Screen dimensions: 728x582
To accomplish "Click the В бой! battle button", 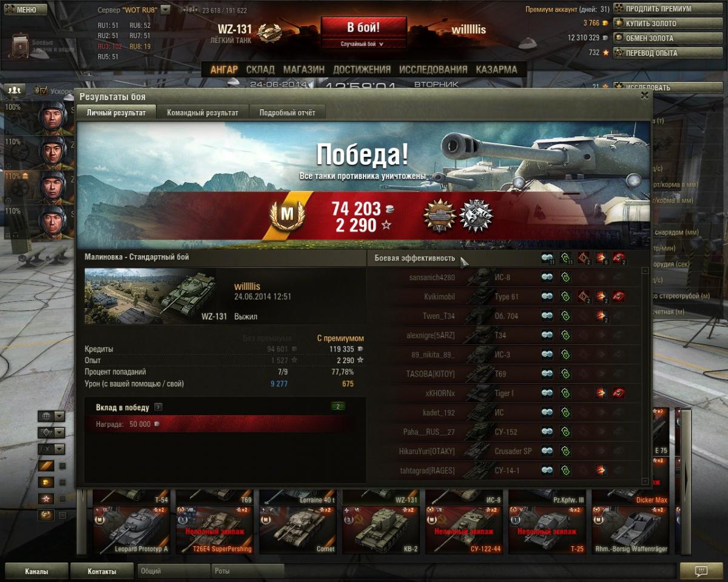I will coord(363,28).
